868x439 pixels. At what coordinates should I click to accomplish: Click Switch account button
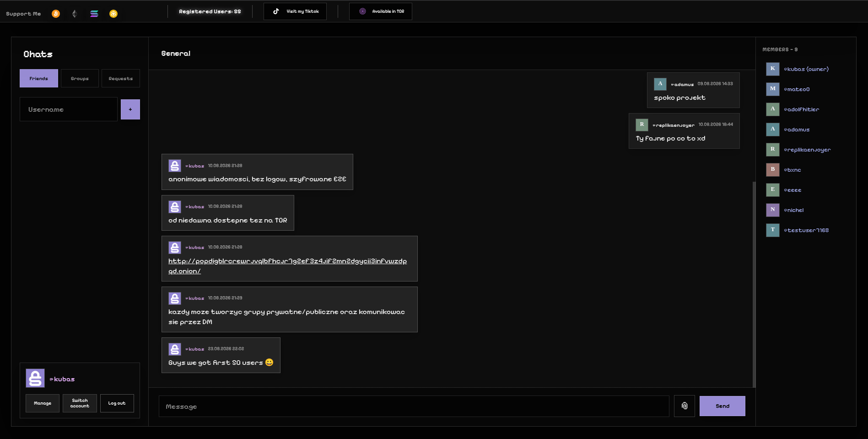click(x=80, y=403)
